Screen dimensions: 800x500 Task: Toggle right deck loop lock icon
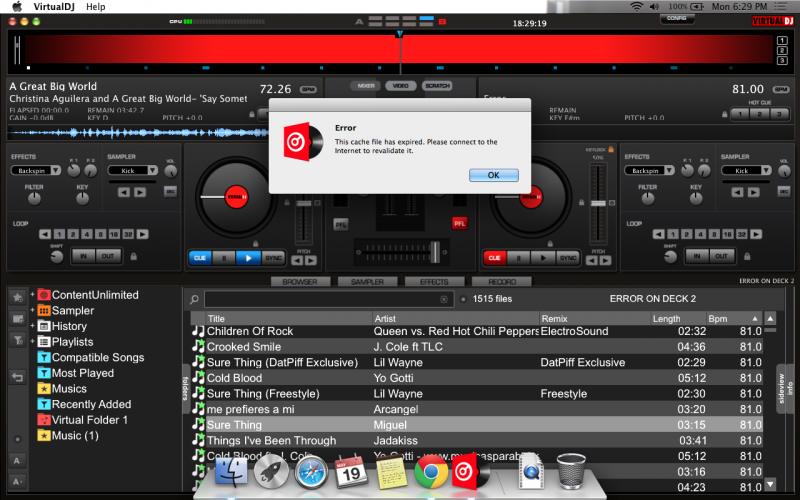[x=747, y=256]
